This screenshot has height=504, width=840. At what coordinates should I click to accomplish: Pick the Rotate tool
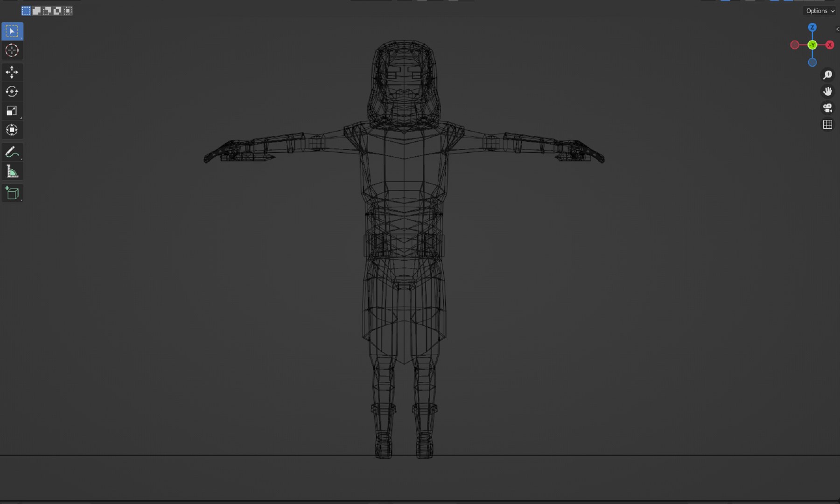(12, 91)
